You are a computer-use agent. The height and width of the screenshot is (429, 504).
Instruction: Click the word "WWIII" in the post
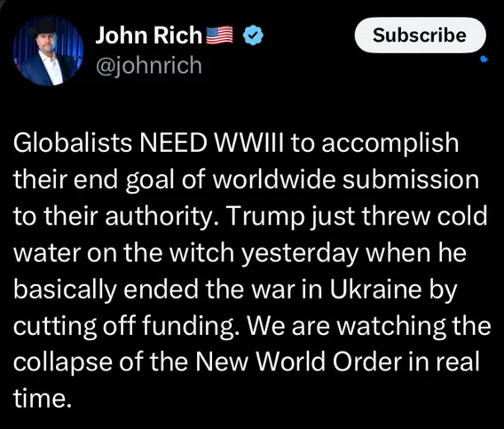click(x=248, y=143)
